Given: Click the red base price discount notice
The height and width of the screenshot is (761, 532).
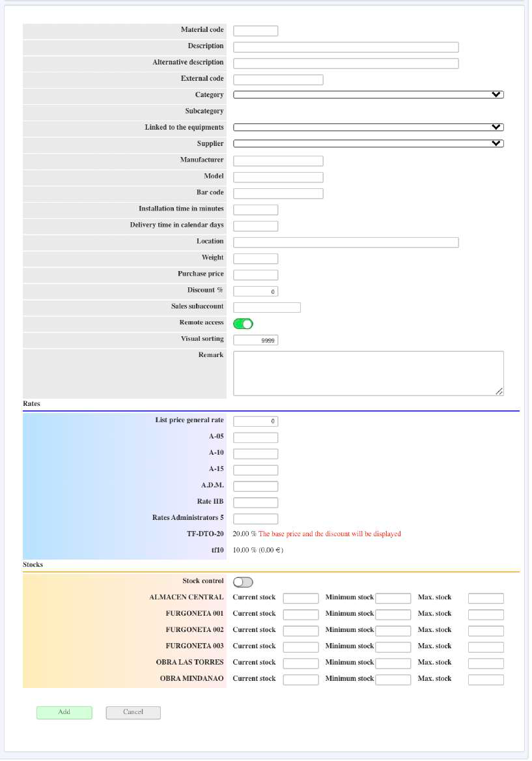Looking at the screenshot, I should tap(329, 534).
